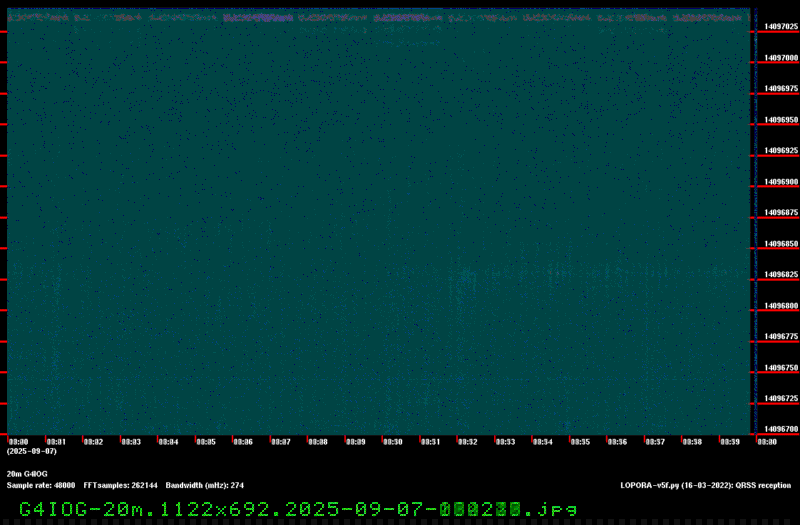Click the LOPORA-v5f.py QRSS reception caption

pyautogui.click(x=706, y=485)
